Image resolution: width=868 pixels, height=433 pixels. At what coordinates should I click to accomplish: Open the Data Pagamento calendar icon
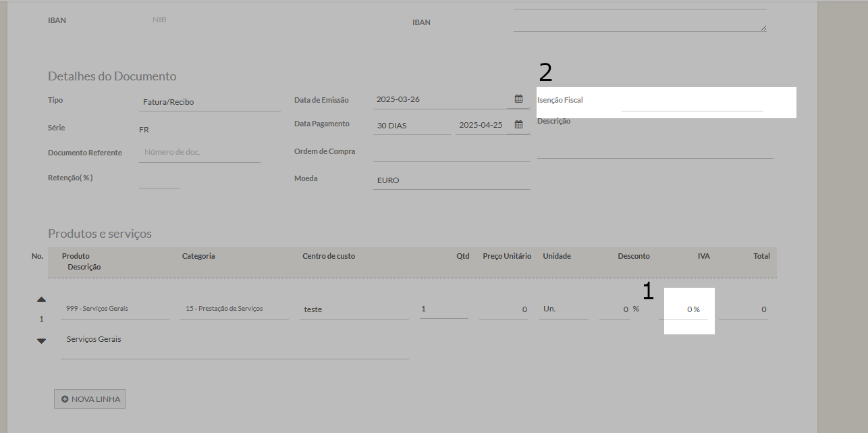tap(518, 124)
